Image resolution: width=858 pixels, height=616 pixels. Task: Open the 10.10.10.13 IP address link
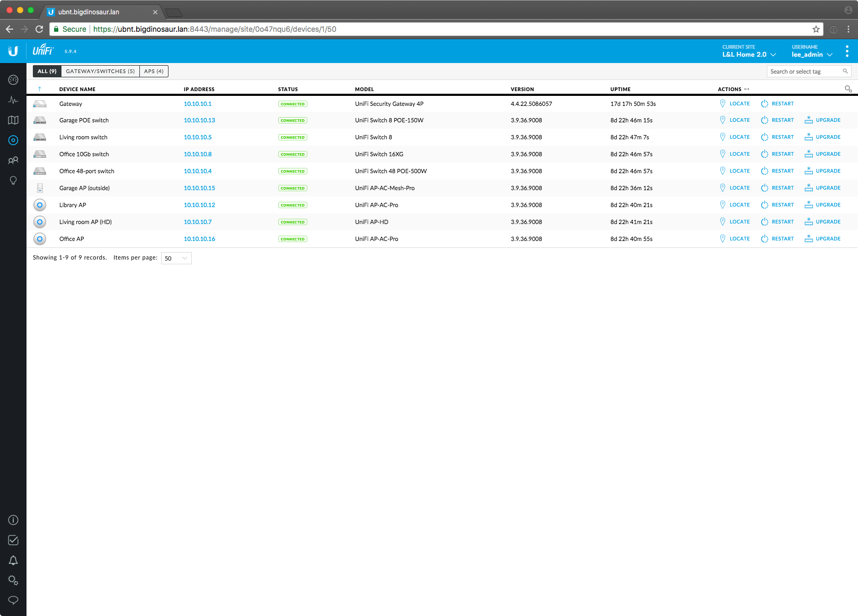[x=199, y=121]
